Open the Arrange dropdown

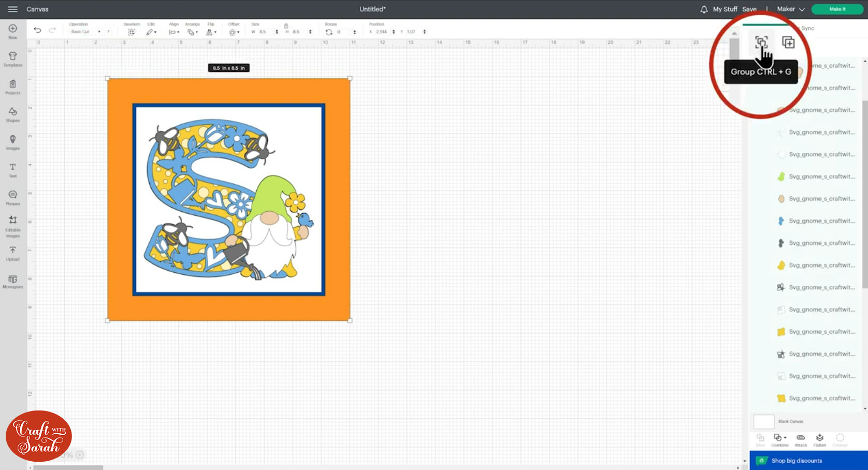tap(192, 32)
